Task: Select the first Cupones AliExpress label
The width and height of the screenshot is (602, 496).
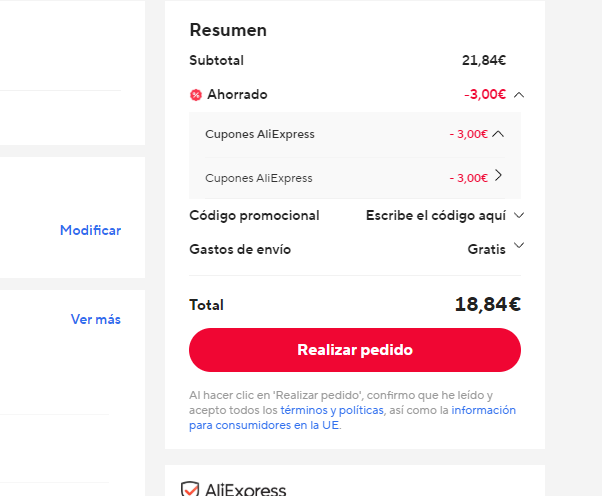Action: coord(260,134)
